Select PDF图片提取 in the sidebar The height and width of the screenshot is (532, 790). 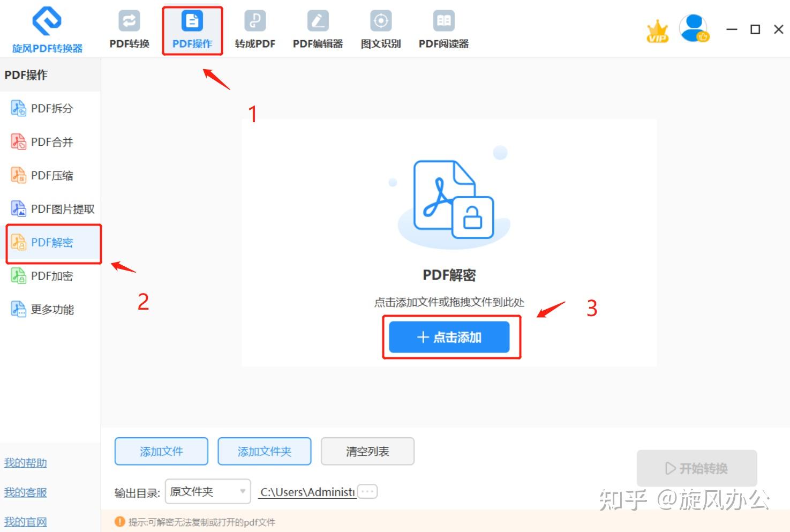[x=50, y=209]
